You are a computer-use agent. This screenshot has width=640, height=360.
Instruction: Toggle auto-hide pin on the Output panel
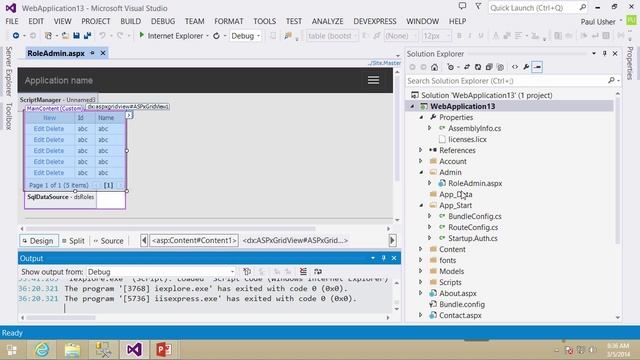tap(383, 258)
